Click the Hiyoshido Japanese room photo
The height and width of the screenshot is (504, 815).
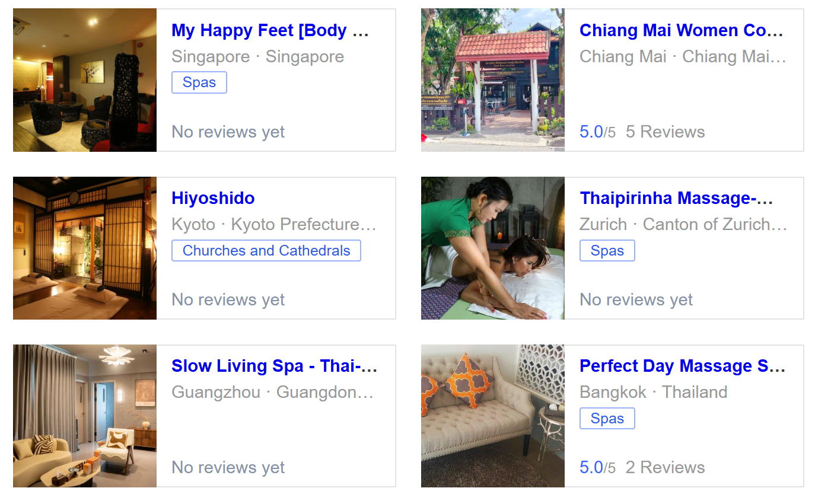click(85, 248)
